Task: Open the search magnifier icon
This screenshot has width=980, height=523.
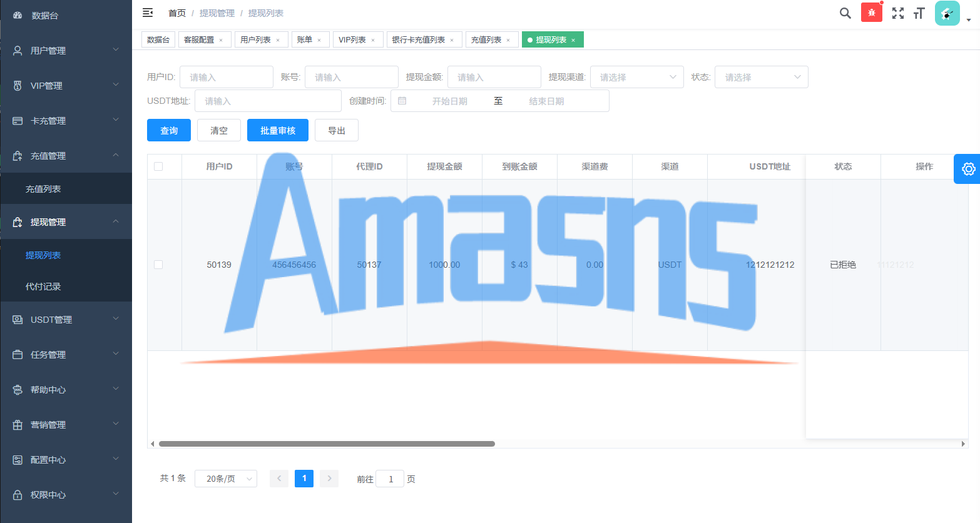Action: point(845,13)
